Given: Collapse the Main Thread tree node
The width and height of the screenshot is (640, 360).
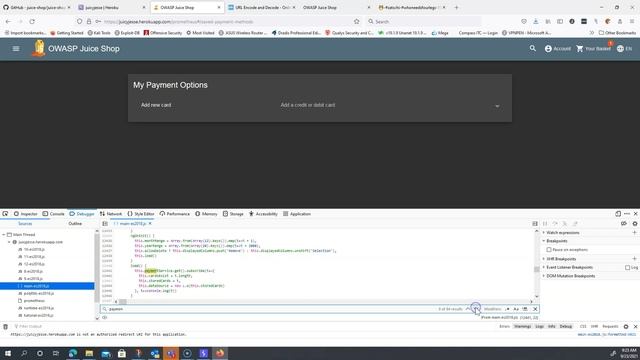Looking at the screenshot, I should (x=4, y=235).
